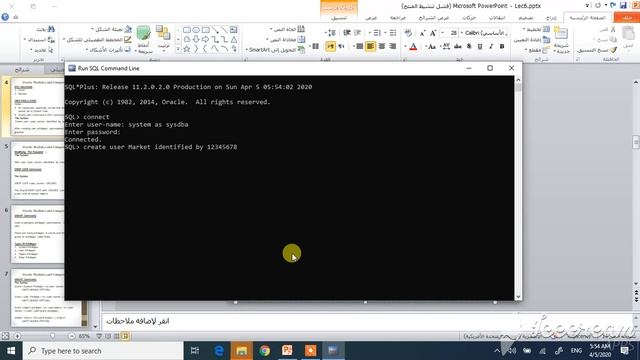Select the triangle shape in gallery
This screenshot has width=640, height=360.
233,39
